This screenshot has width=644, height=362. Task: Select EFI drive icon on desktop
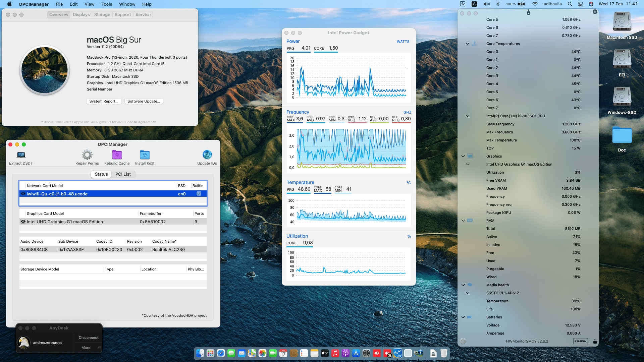coord(622,59)
